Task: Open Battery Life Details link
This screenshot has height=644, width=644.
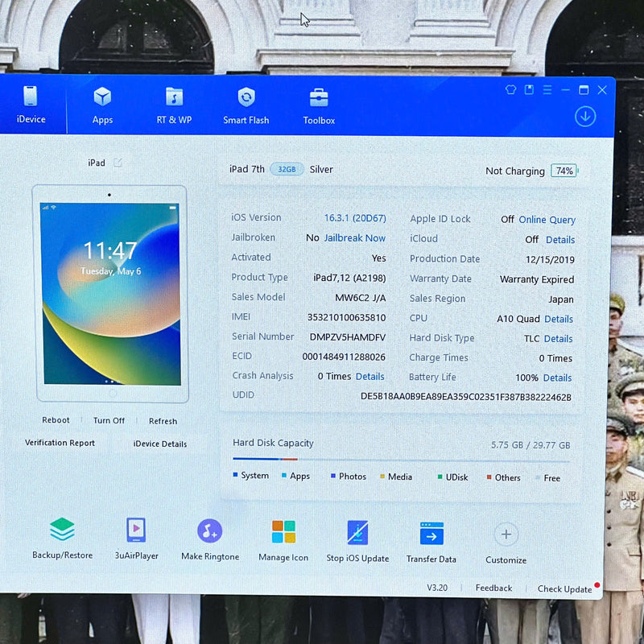Action: 557,378
